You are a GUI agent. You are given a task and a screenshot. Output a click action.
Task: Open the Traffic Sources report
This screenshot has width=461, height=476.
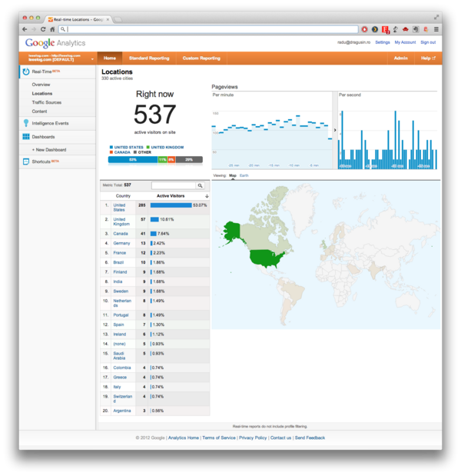point(47,102)
